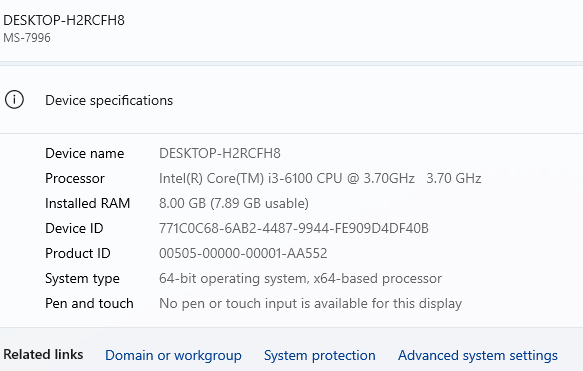Select the Device name value DESKTOP-H2RCFH8

[x=220, y=153]
